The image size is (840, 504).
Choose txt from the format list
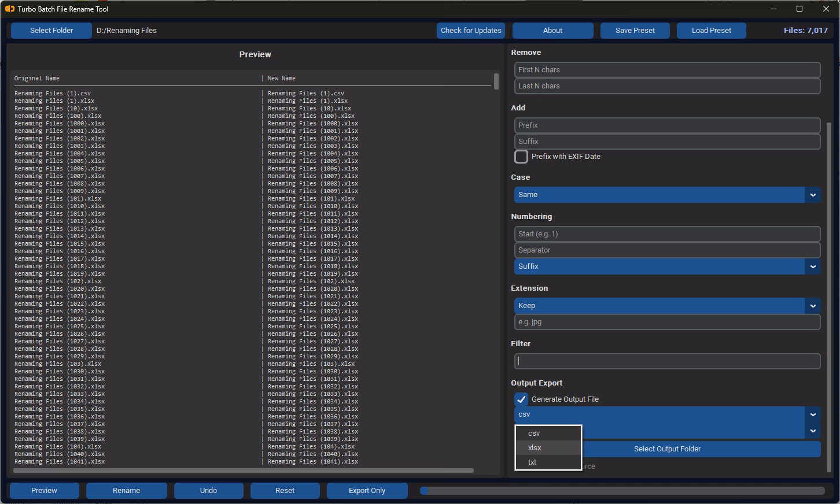[548, 462]
